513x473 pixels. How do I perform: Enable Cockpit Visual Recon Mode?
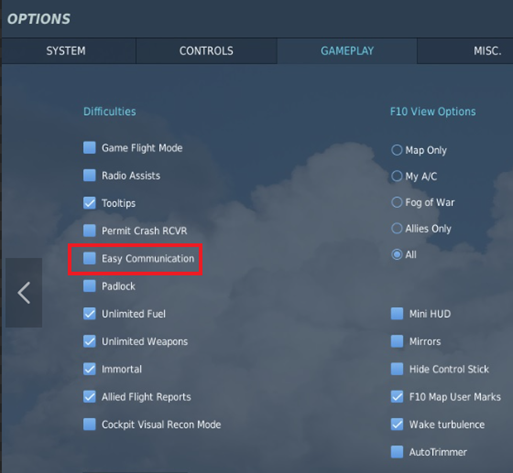point(89,424)
